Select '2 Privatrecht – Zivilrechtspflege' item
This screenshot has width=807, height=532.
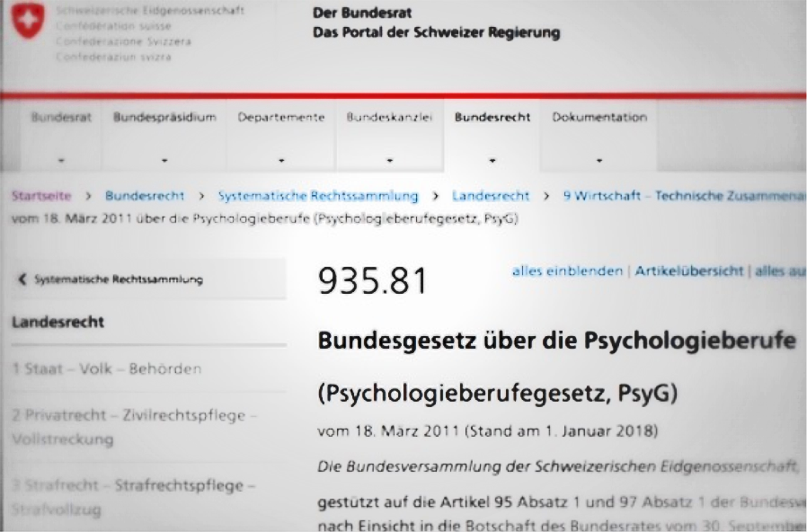134,427
